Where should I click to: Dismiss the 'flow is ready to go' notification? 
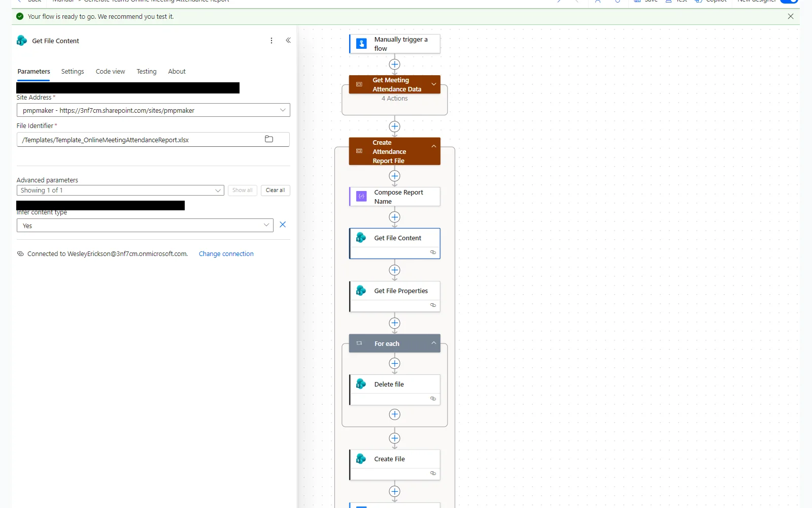coord(790,16)
